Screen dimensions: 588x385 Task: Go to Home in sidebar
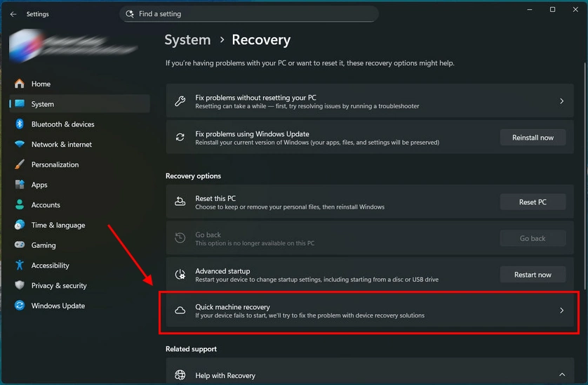point(41,84)
